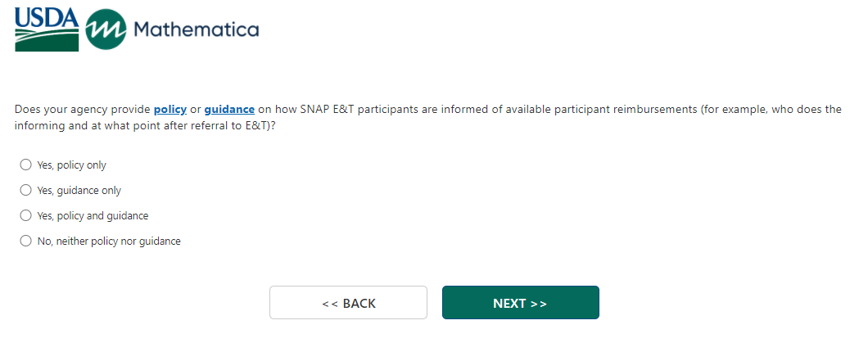
Task: Select the "Yes, policy only" radio circle
Action: point(25,165)
